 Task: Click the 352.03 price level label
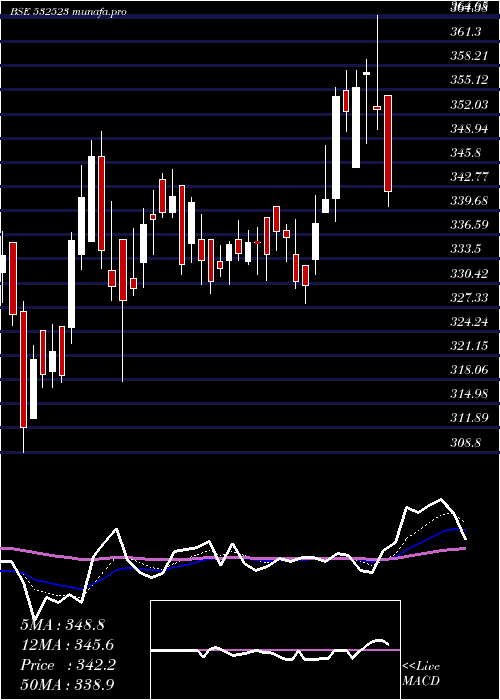(x=468, y=104)
